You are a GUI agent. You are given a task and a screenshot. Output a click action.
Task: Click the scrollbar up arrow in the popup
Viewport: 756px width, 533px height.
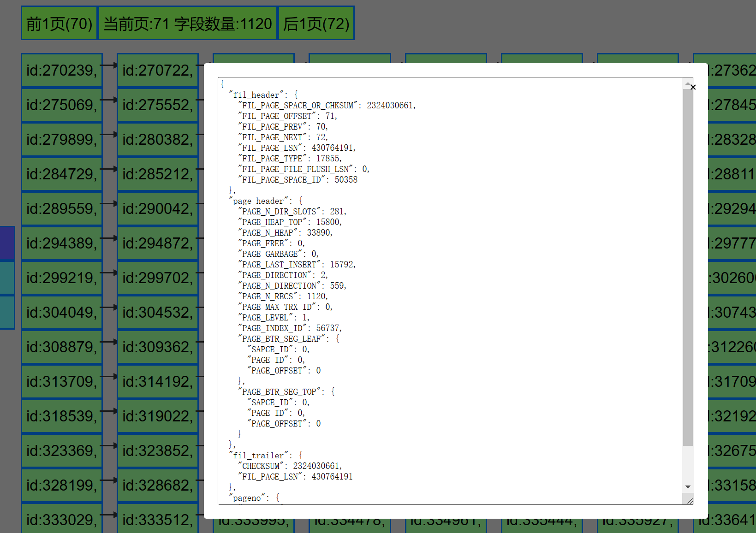(x=688, y=83)
